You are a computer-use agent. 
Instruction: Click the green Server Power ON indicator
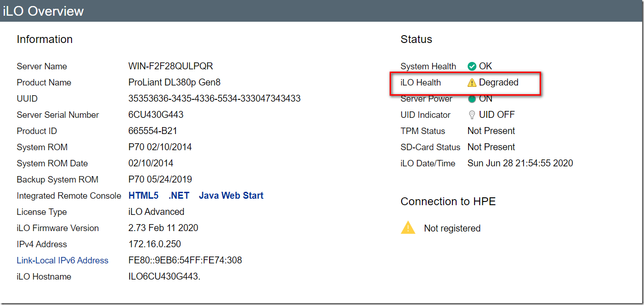click(x=472, y=99)
